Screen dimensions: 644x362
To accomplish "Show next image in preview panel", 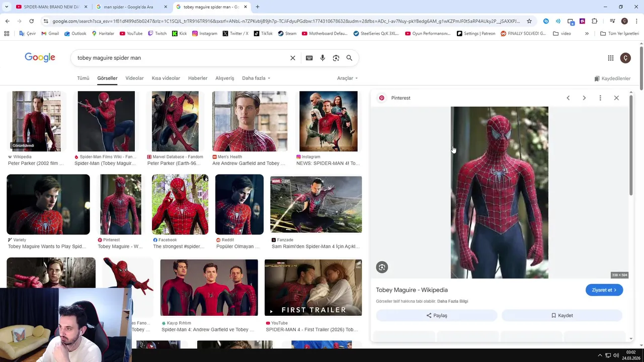I will pos(584,98).
